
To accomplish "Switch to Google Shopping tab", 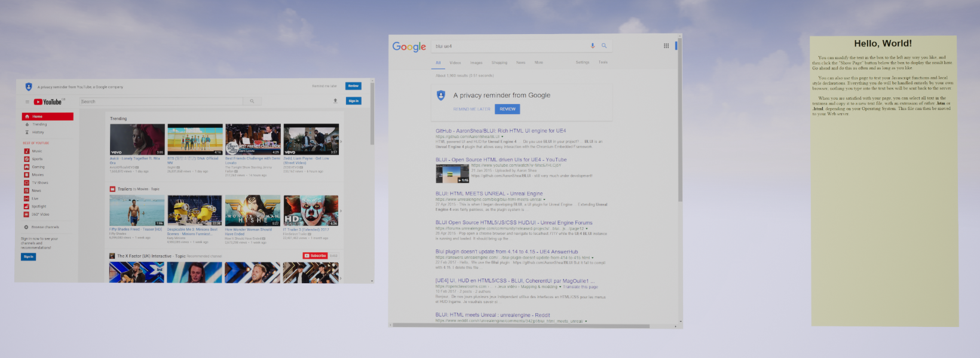I will point(500,62).
